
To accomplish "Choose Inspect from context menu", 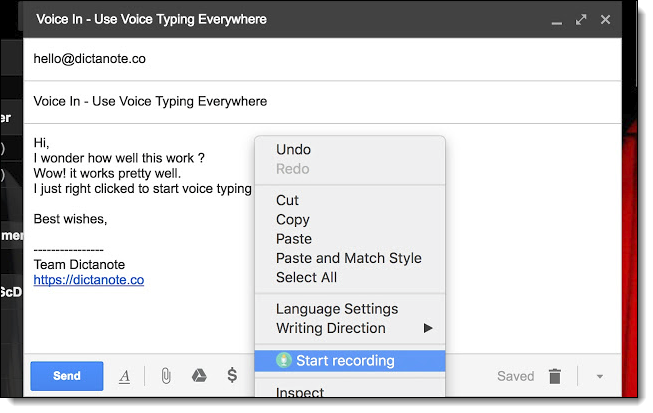I will point(350,391).
